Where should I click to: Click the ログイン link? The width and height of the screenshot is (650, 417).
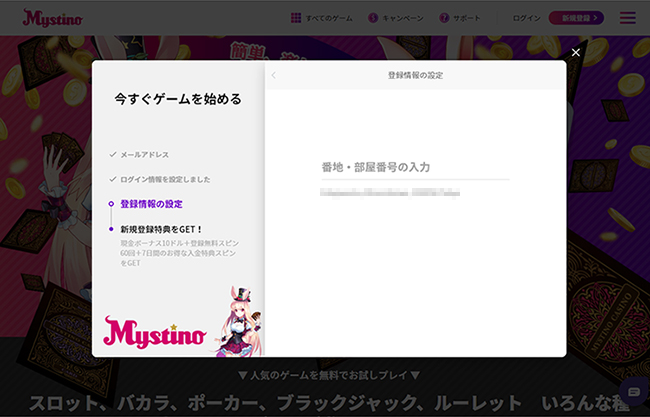click(526, 18)
